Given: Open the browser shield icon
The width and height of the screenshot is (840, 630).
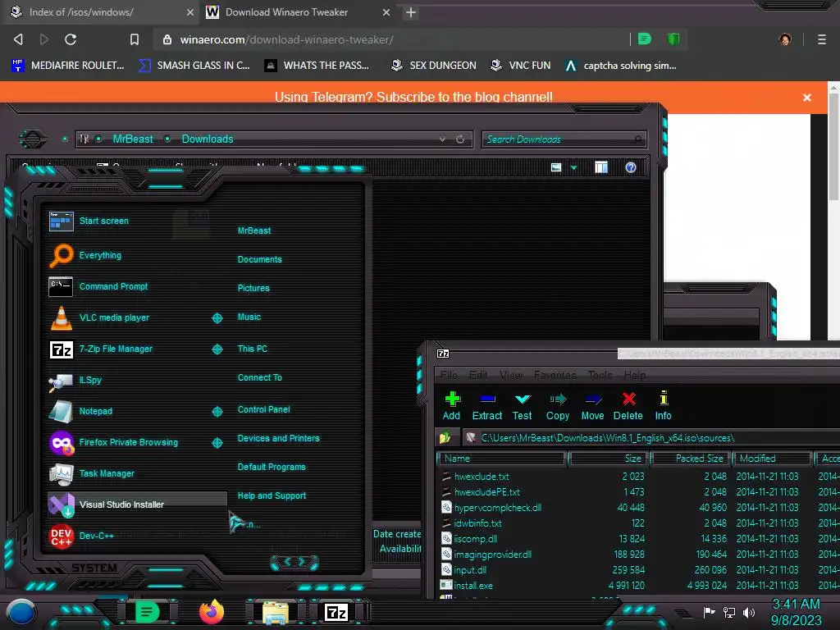Looking at the screenshot, I should point(673,39).
